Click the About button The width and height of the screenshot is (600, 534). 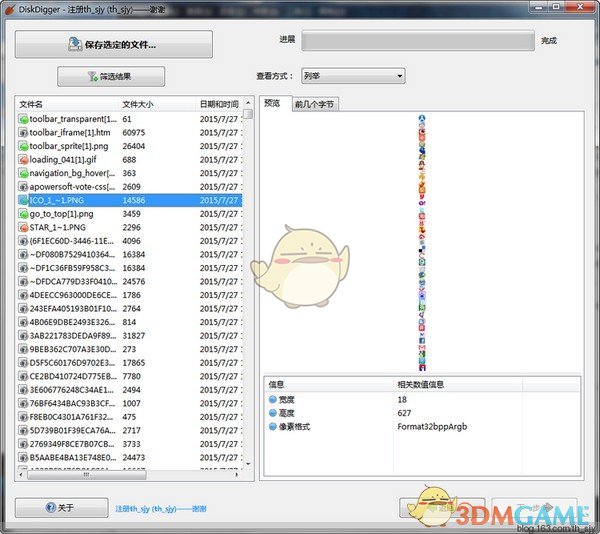[62, 508]
